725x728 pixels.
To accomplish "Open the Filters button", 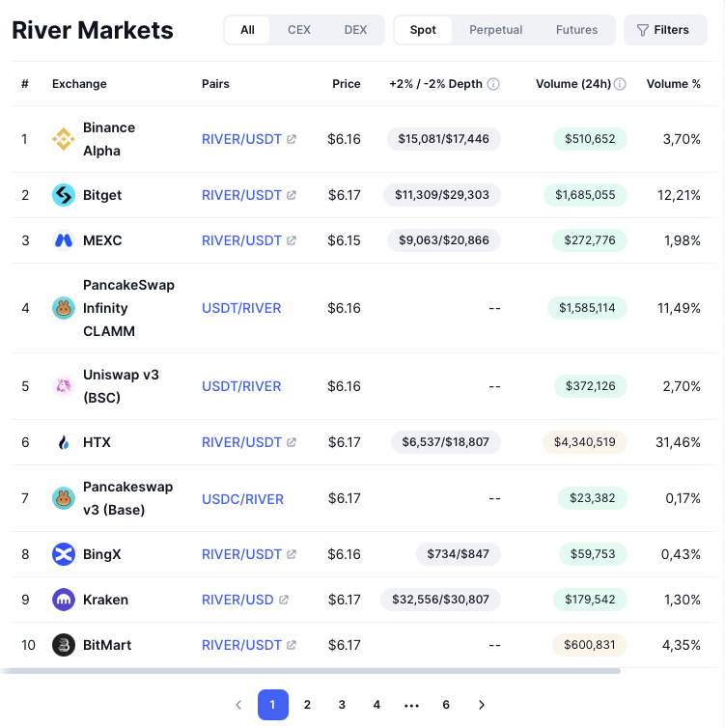I will pyautogui.click(x=665, y=30).
